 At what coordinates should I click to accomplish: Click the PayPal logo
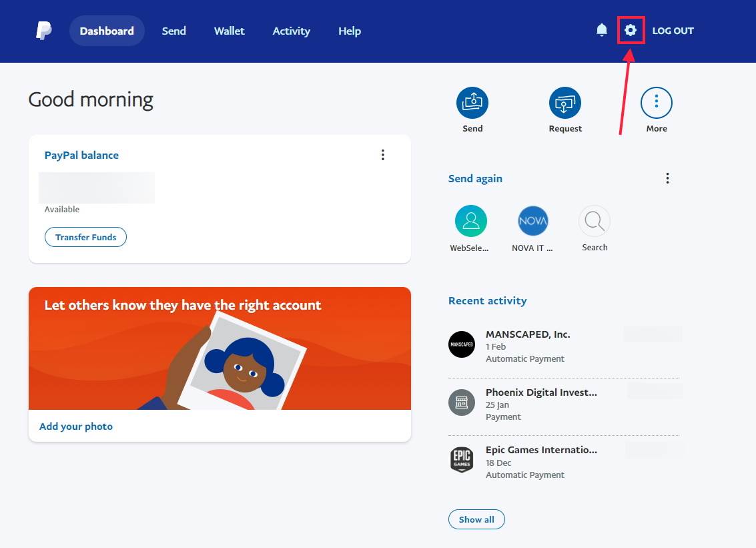[43, 30]
